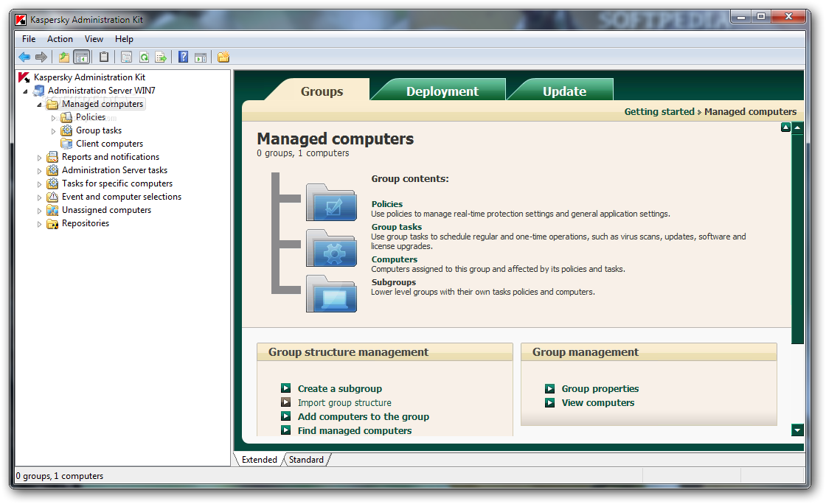Toggle the Show/Hide Console Tree icon
The height and width of the screenshot is (504, 826).
tap(82, 57)
